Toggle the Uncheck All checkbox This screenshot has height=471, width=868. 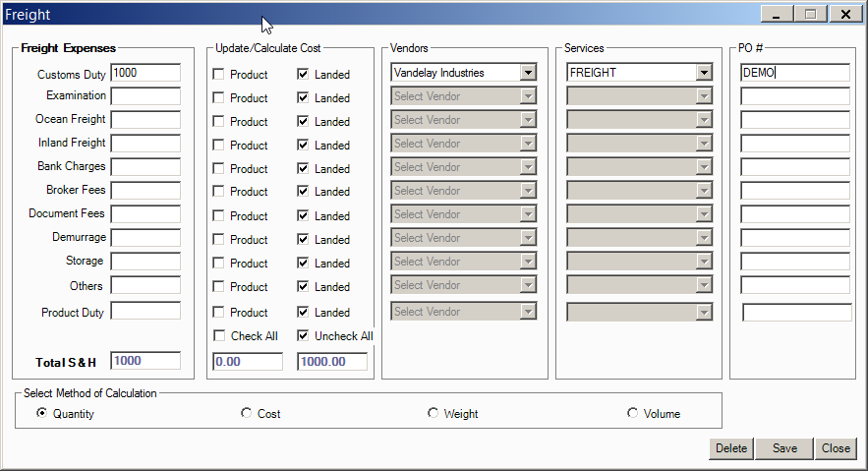pos(304,336)
